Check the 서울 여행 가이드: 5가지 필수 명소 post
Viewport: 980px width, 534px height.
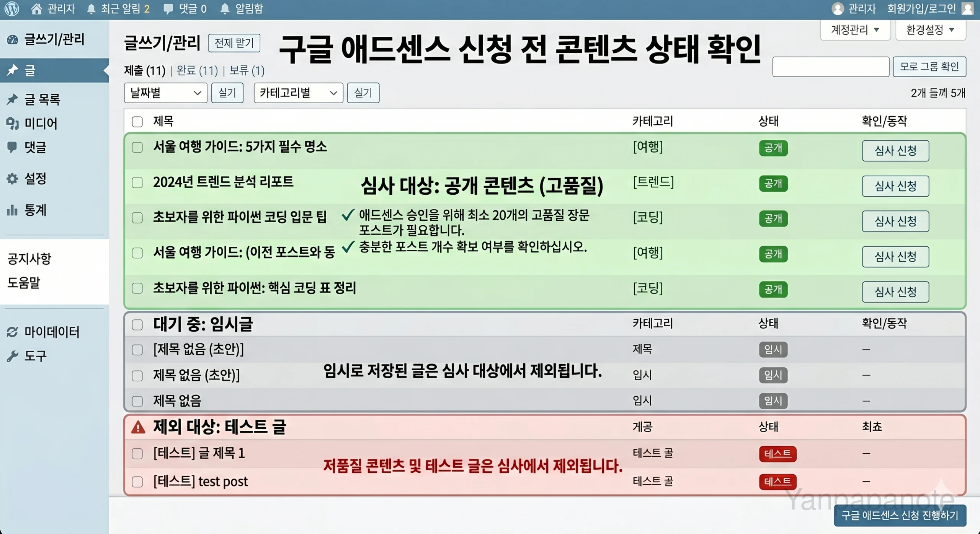137,147
